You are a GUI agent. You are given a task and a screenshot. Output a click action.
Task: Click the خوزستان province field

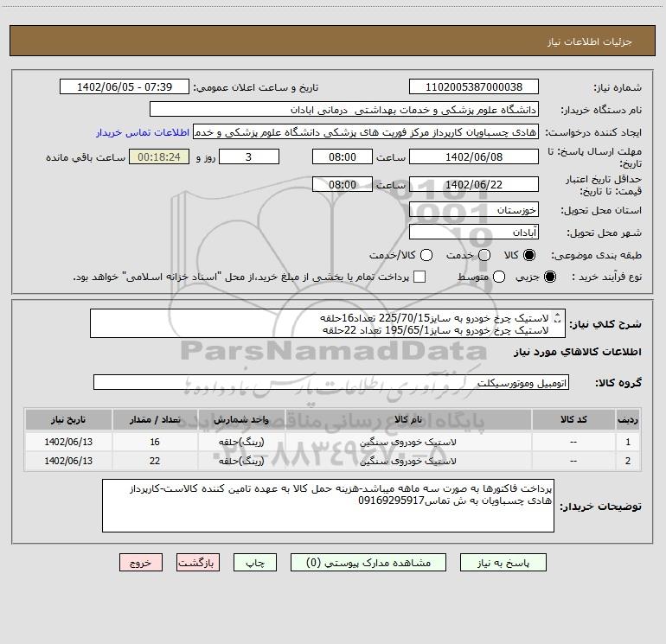[474, 209]
